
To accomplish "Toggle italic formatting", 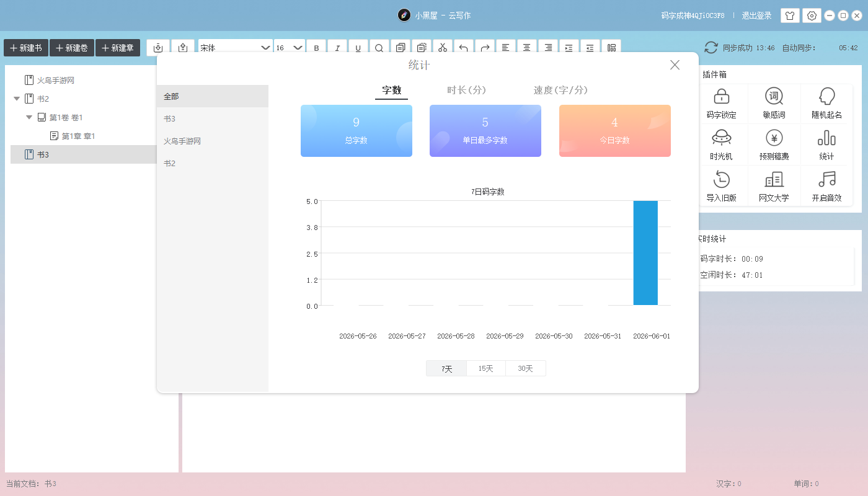I will pos(337,48).
